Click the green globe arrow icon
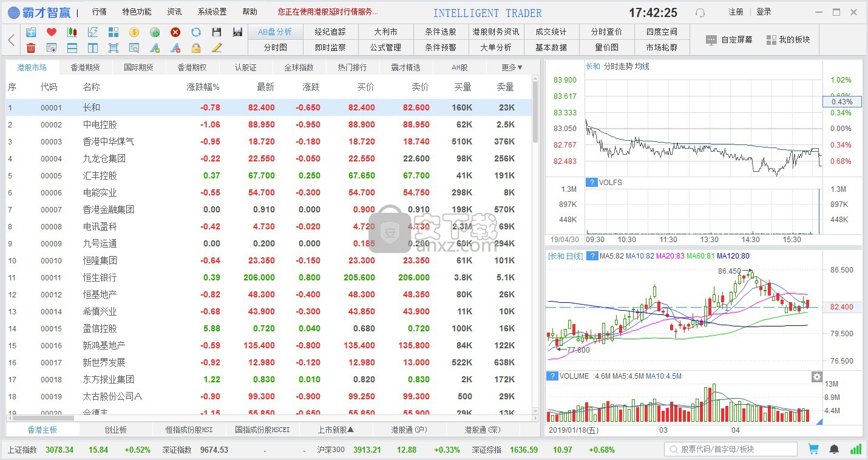 pos(155,32)
